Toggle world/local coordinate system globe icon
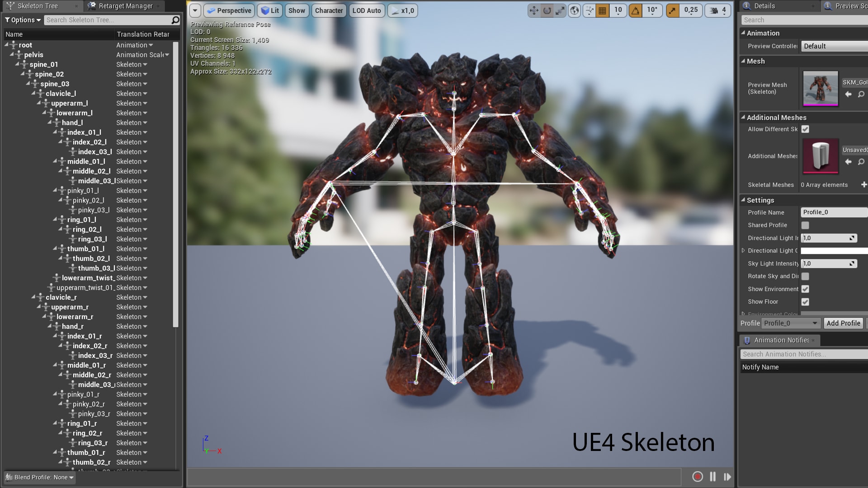The image size is (868, 488). (x=574, y=10)
